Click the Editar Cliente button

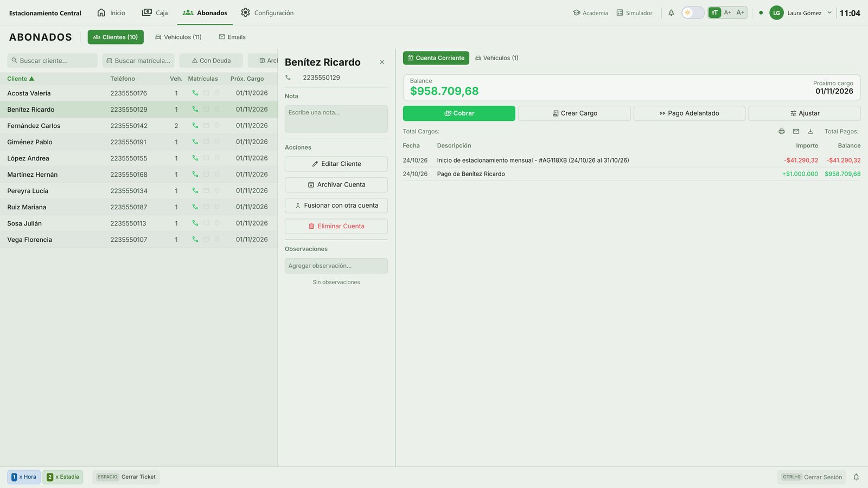336,164
